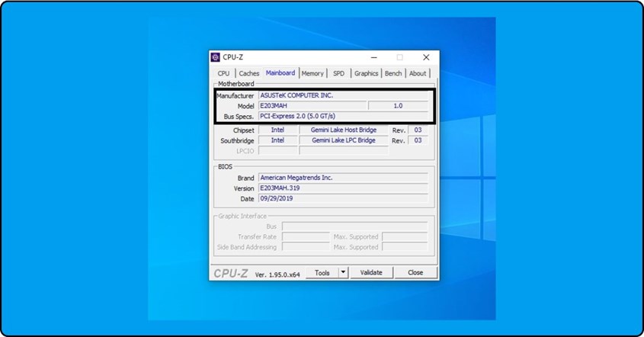This screenshot has width=644, height=337.
Task: Click the CPU-Z title bar app icon
Action: point(216,57)
